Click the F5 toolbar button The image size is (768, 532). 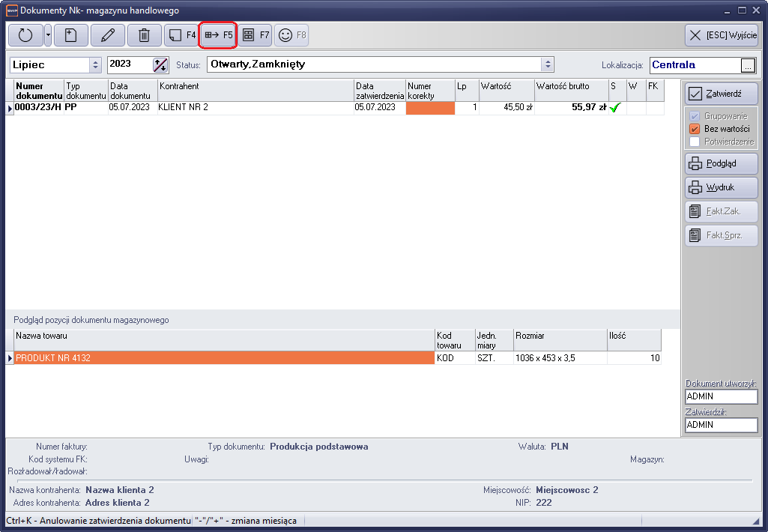[218, 35]
